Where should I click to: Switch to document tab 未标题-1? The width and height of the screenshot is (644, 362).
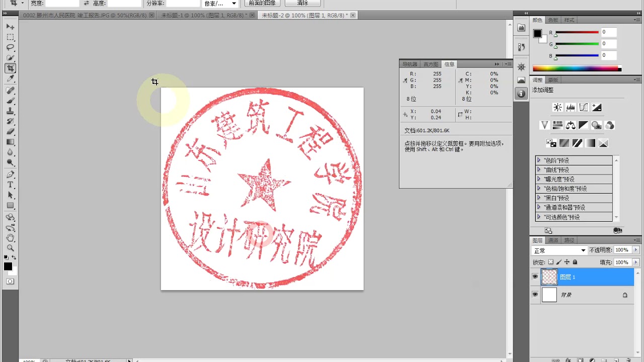tap(205, 16)
